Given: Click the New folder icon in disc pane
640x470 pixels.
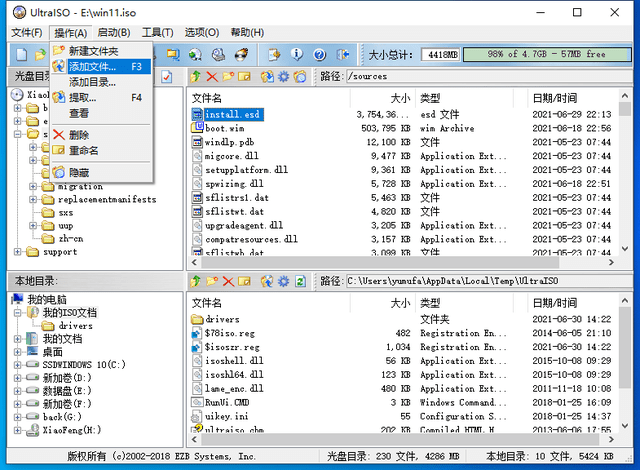Looking at the screenshot, I should tap(228, 76).
